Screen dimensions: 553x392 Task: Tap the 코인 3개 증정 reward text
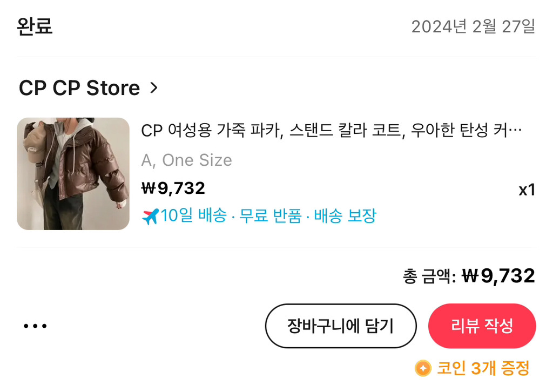(x=483, y=368)
